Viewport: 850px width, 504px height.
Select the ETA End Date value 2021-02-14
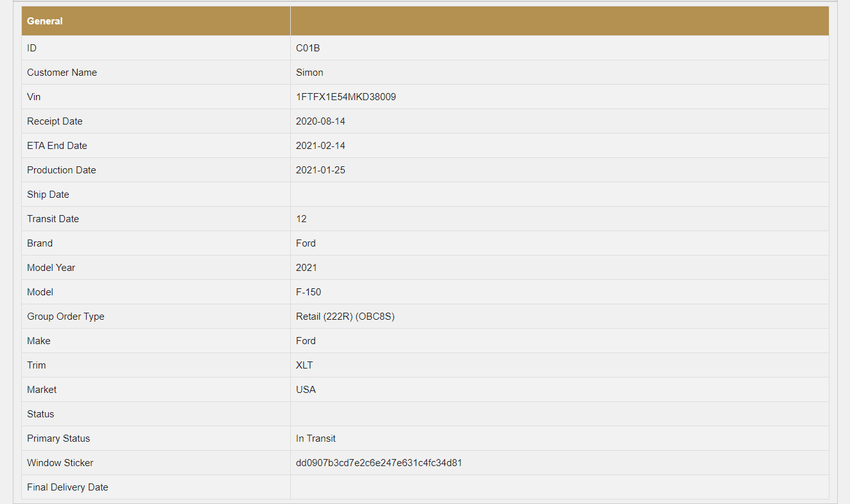click(x=320, y=146)
